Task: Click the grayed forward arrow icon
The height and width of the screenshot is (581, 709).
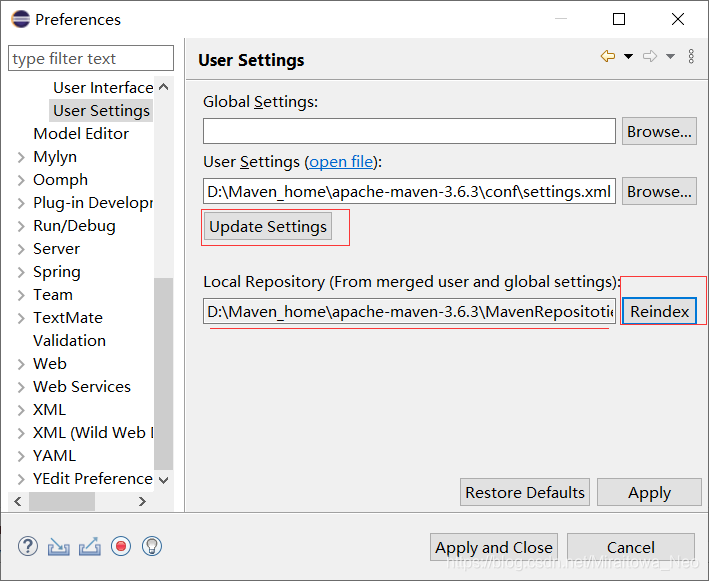Action: [x=650, y=56]
